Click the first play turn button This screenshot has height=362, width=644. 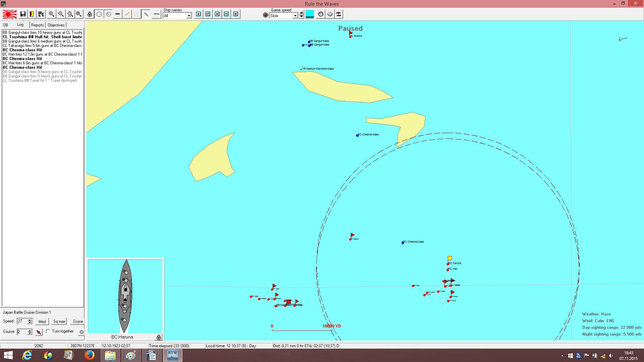pyautogui.click(x=199, y=14)
